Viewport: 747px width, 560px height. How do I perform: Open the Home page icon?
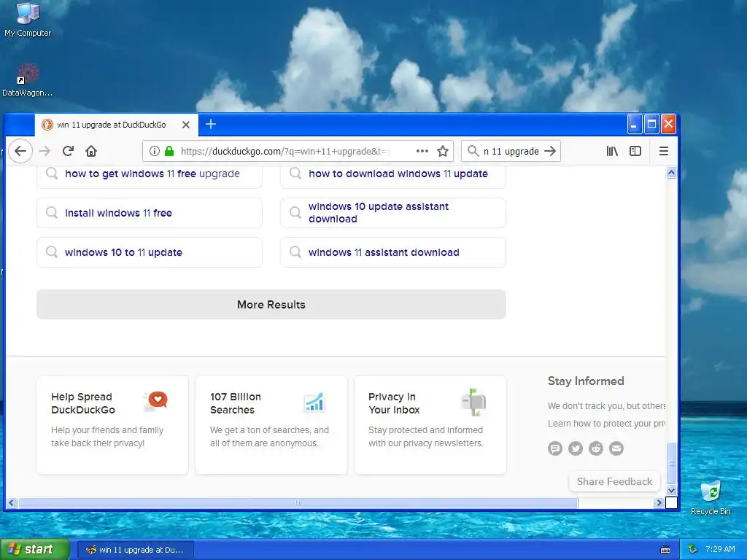[91, 151]
